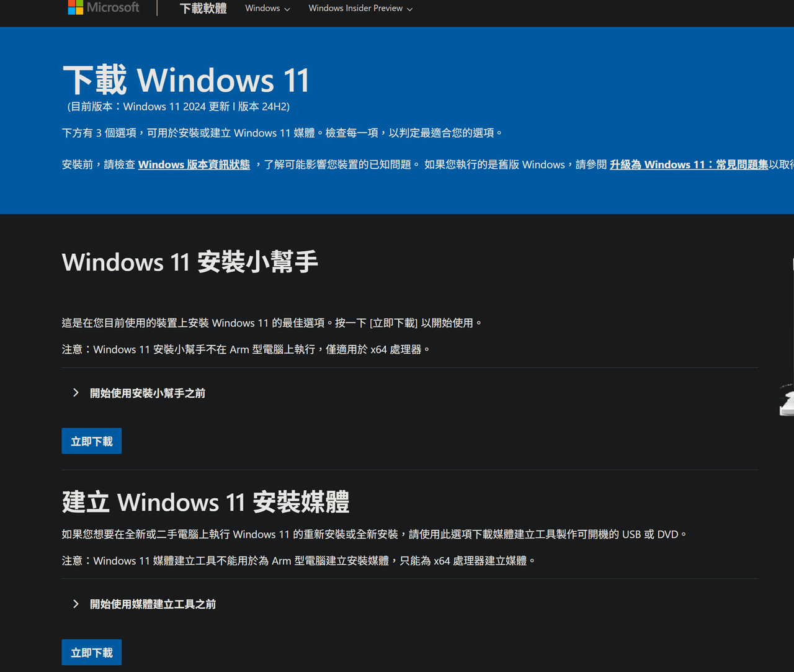Click the Windows 11 安裝小幫手 heading

(x=190, y=262)
